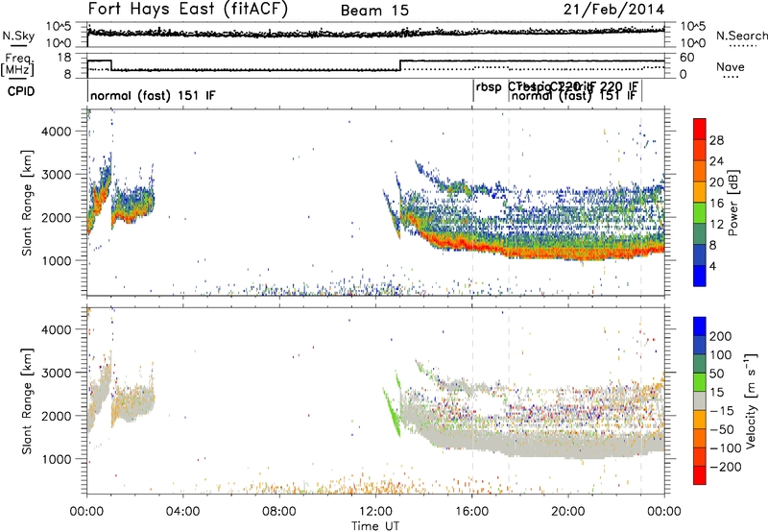Click the "1000" range tick in the power panel
The width and height of the screenshot is (768, 532).
point(56,260)
